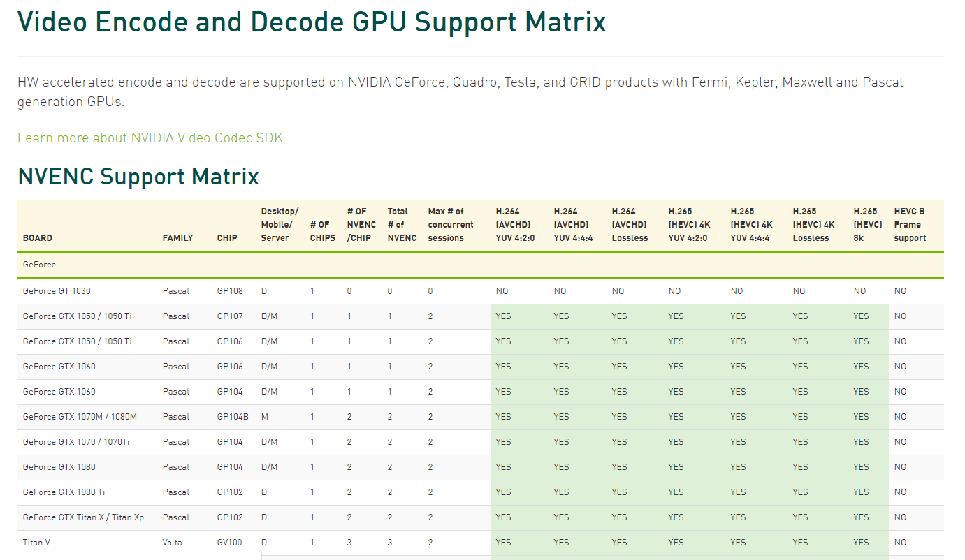
Task: Select the BOARD column header
Action: pos(38,238)
